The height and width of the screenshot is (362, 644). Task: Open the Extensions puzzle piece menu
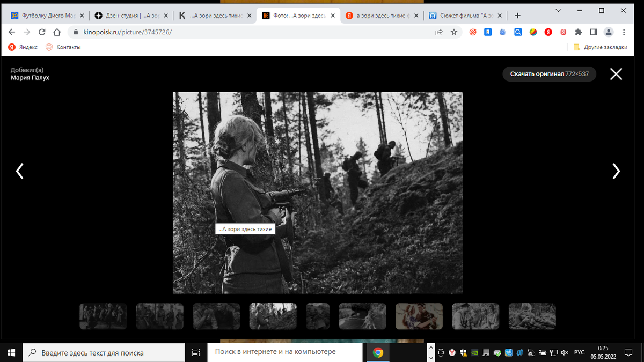(x=579, y=32)
